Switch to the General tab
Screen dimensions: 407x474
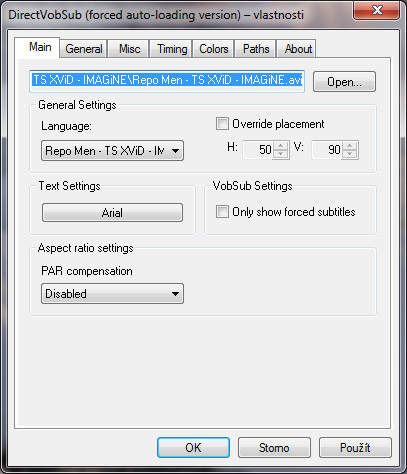(x=84, y=49)
